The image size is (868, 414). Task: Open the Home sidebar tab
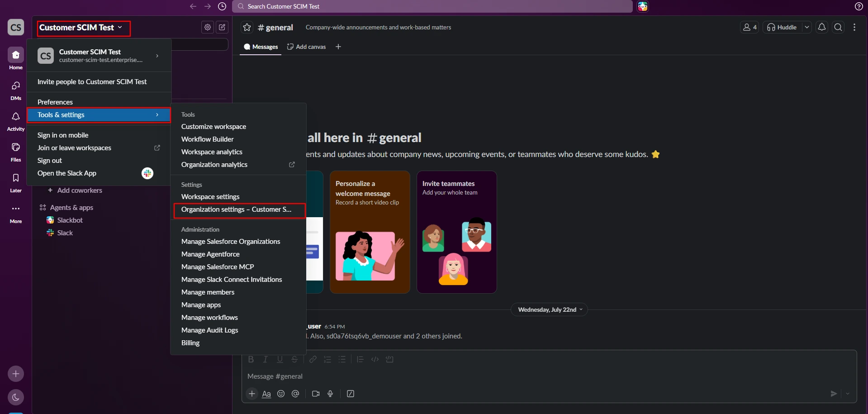(16, 59)
